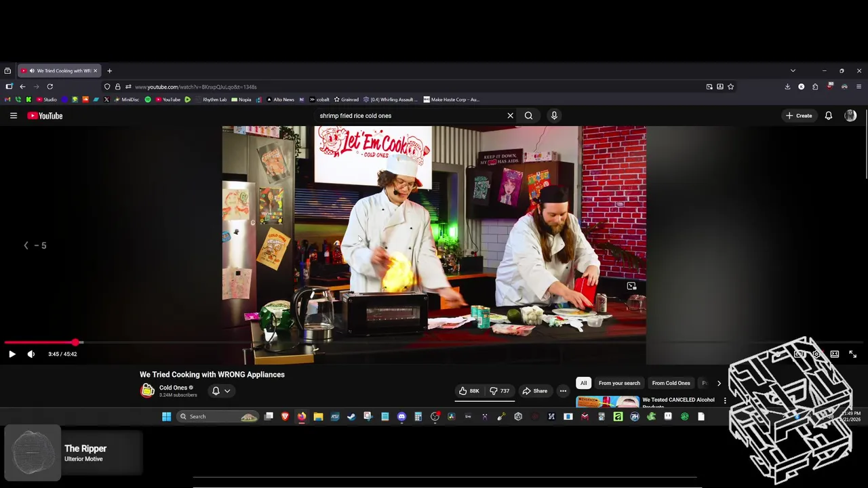This screenshot has height=488, width=868.
Task: Open Task View from taskbar
Action: pos(269,417)
